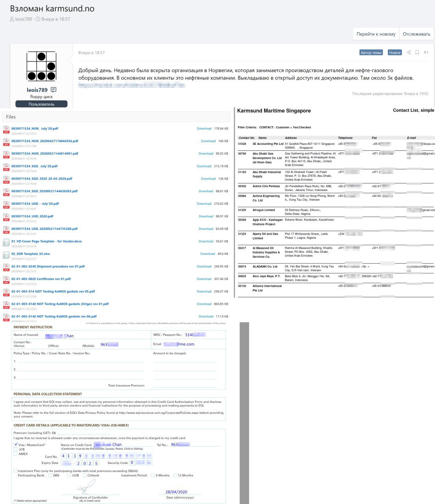Click the 'Автор темы' label
Screen dimensions: 435x504
click(x=371, y=52)
